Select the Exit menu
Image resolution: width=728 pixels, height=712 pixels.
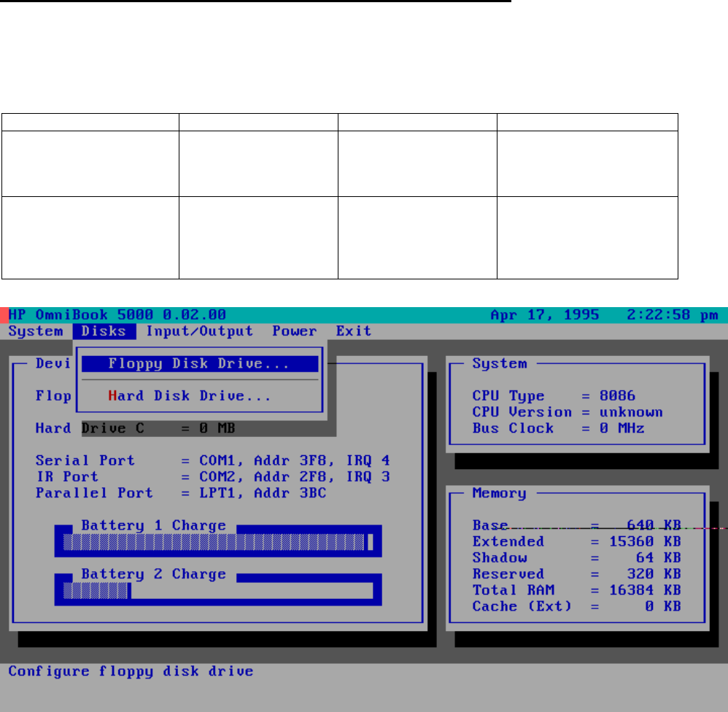[x=354, y=331]
